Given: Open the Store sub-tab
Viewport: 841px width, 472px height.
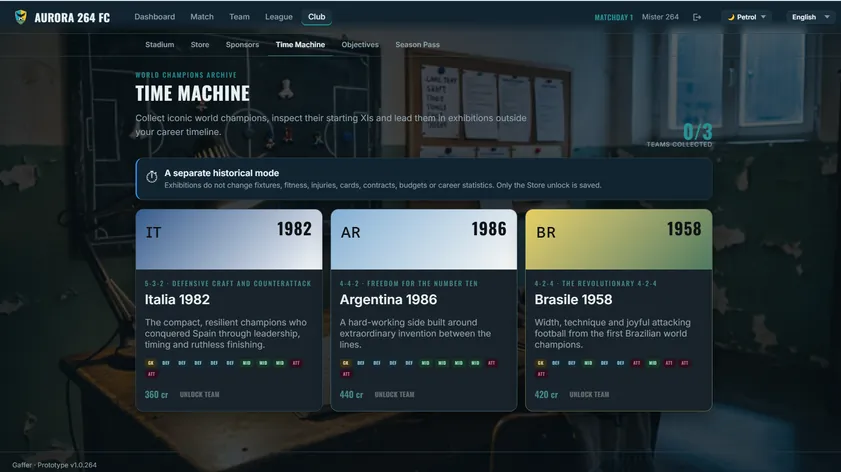Looking at the screenshot, I should pyautogui.click(x=200, y=45).
